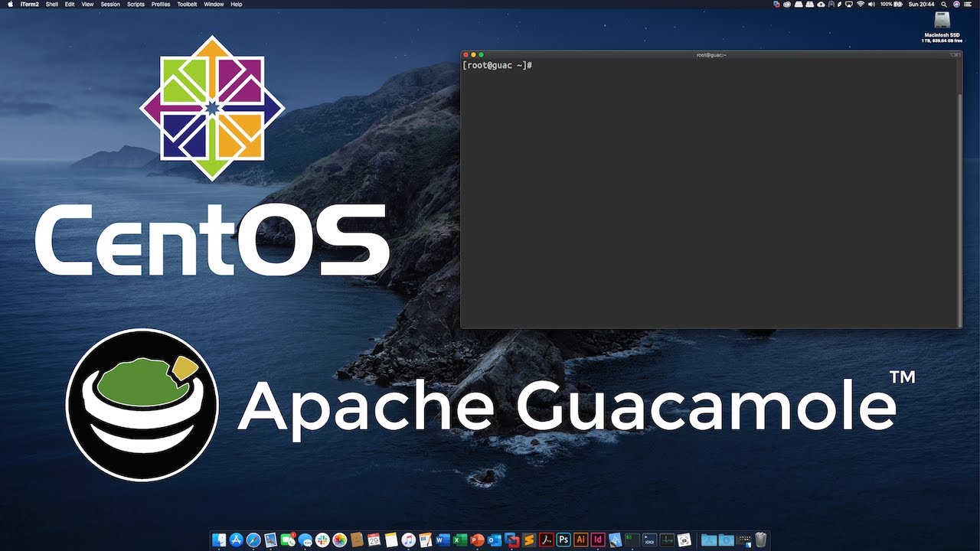980x551 pixels.
Task: Open Sublime Text from the dock
Action: pyautogui.click(x=529, y=540)
